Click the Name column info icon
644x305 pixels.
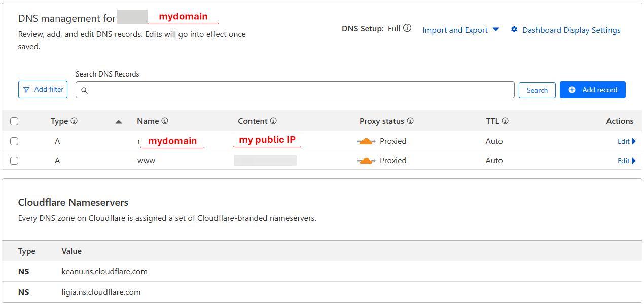(165, 121)
